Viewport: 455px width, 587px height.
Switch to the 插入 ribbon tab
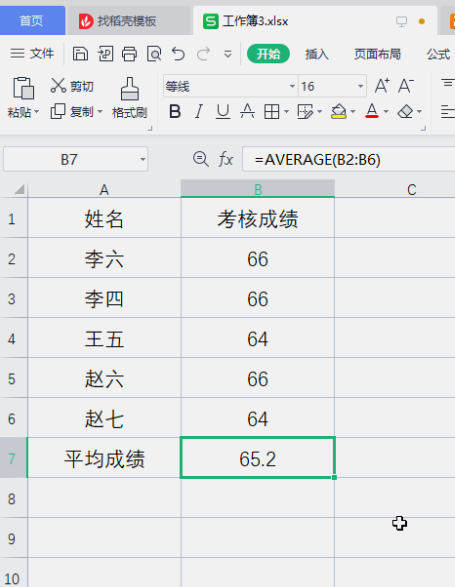click(x=317, y=54)
